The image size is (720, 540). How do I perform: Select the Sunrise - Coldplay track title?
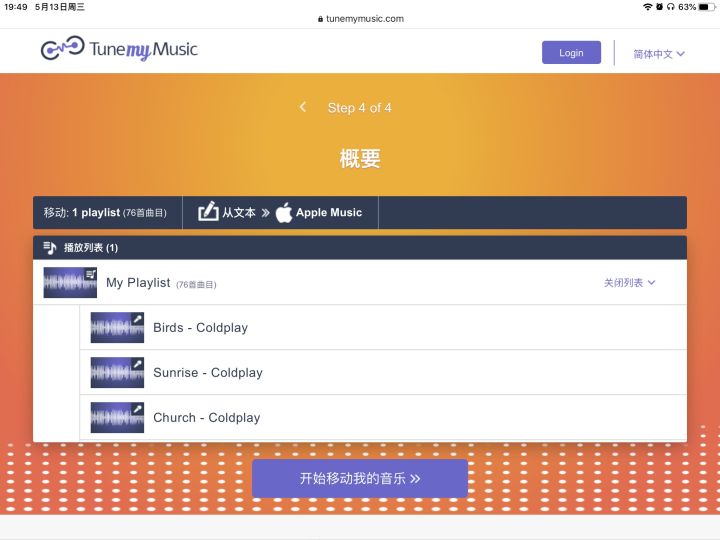click(208, 372)
